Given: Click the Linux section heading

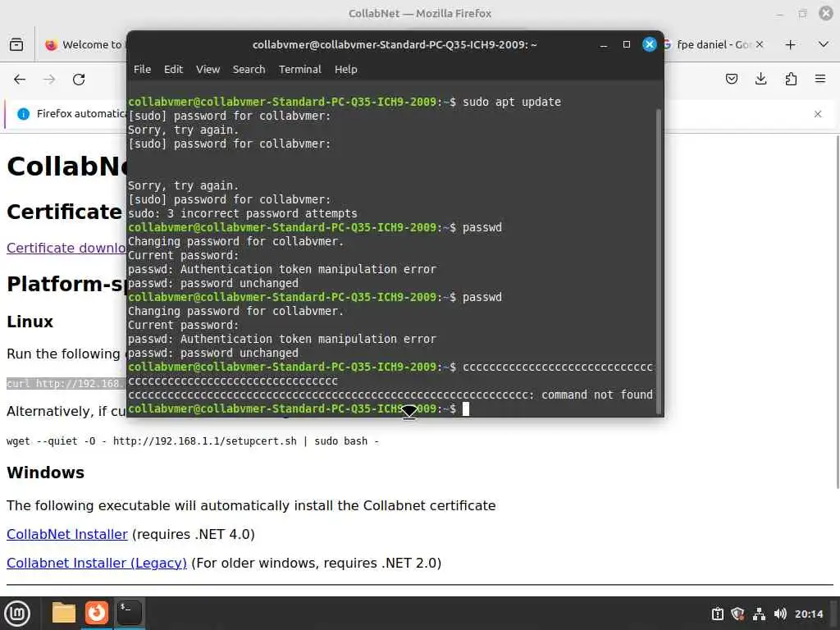Looking at the screenshot, I should click(x=30, y=322).
